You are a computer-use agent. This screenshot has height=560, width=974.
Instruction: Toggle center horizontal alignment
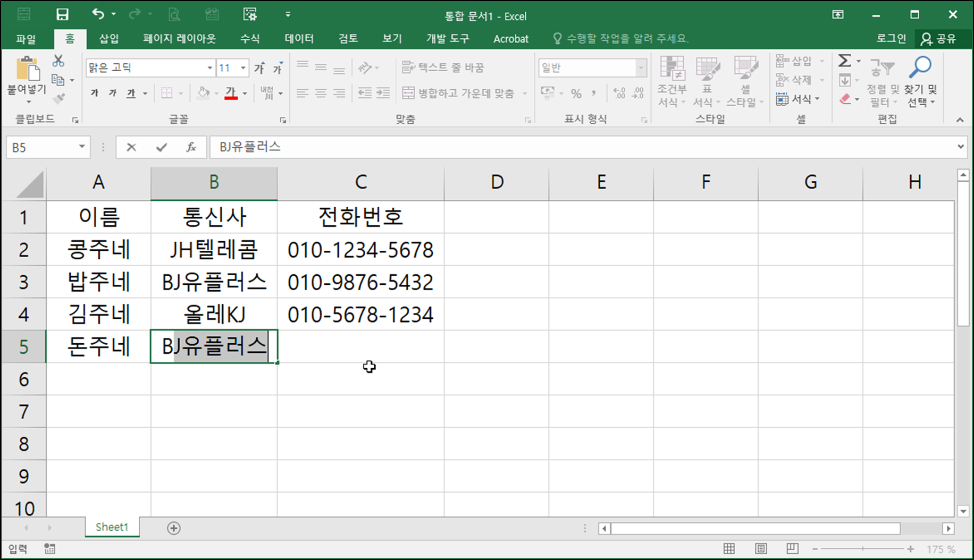[321, 93]
